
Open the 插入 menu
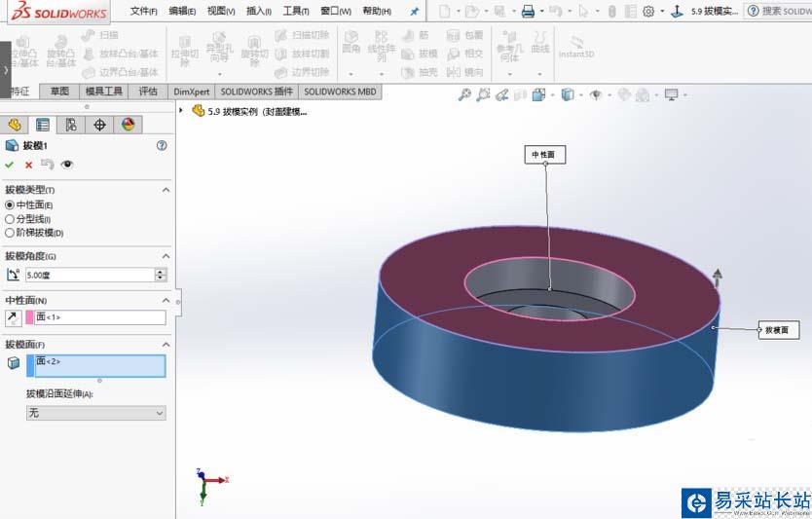click(258, 11)
